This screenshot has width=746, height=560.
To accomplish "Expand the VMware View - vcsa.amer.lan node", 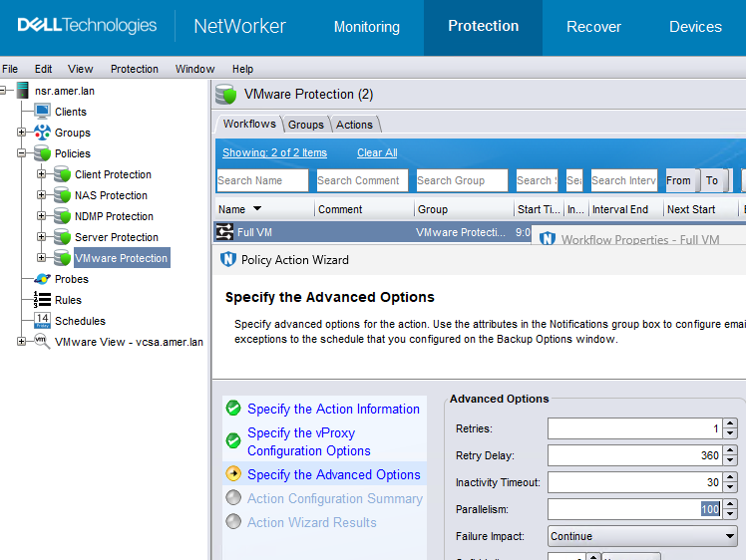I will (x=21, y=342).
